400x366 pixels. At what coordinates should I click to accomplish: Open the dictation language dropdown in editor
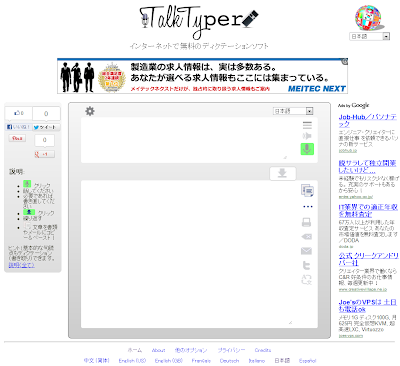pyautogui.click(x=293, y=111)
